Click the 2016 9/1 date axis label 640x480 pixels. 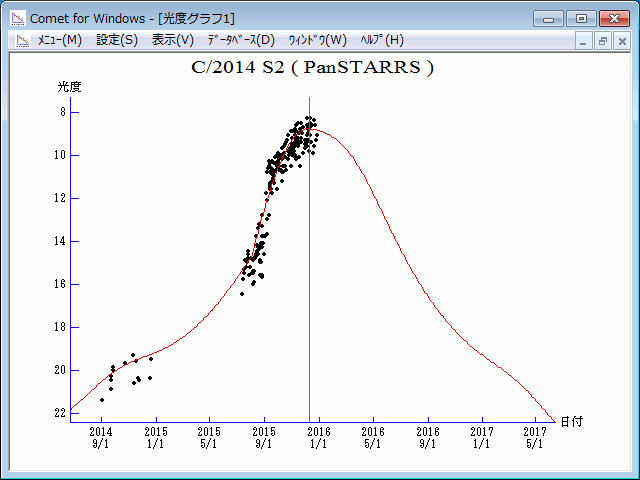[x=428, y=438]
